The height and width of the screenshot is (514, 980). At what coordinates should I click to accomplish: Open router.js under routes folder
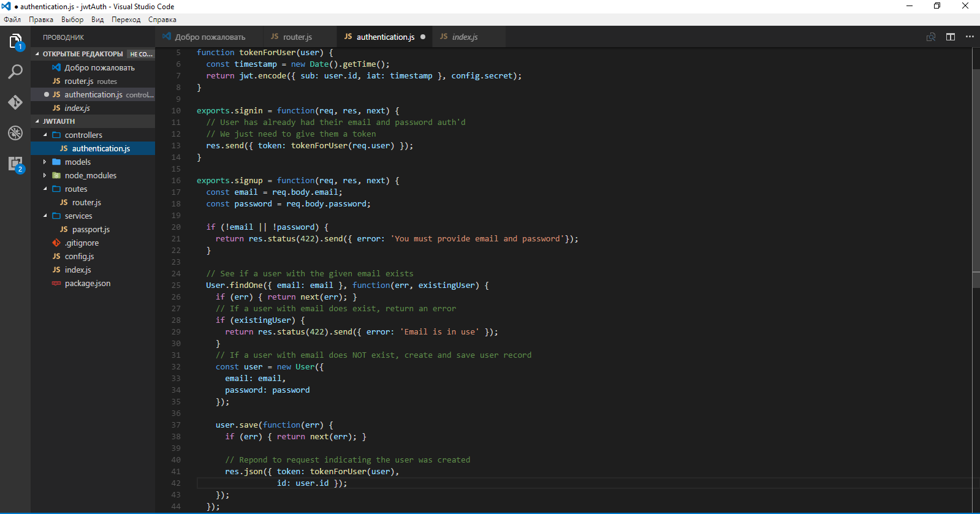[x=93, y=202]
